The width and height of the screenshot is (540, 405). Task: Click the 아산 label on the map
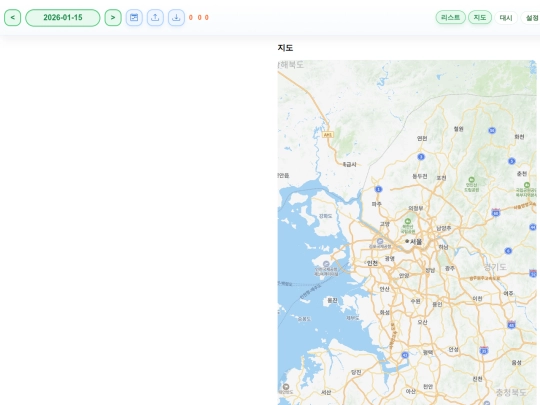pyautogui.click(x=411, y=392)
